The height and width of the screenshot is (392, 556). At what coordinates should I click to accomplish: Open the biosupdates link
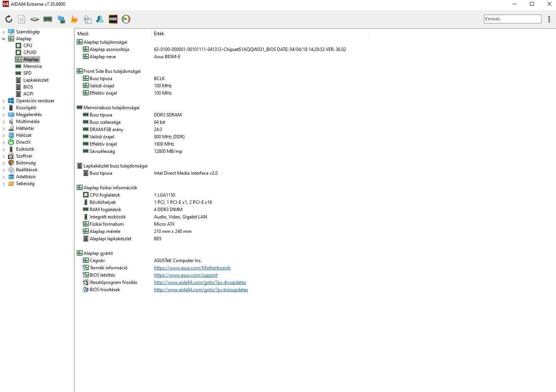point(201,290)
